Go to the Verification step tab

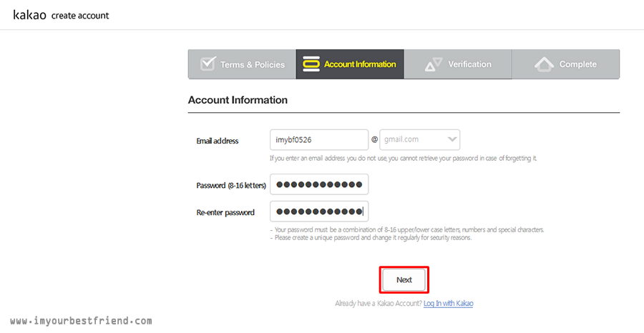[457, 64]
